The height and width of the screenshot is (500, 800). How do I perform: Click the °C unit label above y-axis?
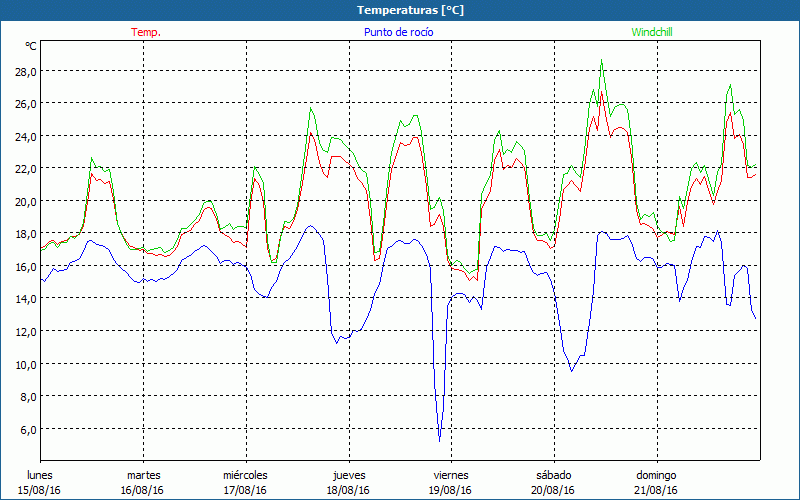[31, 46]
